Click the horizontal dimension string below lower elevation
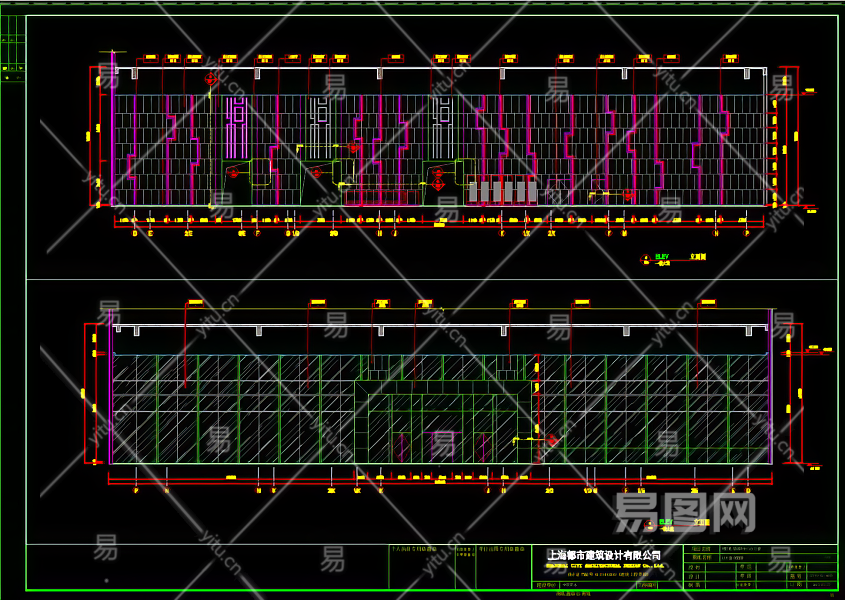 (x=440, y=480)
